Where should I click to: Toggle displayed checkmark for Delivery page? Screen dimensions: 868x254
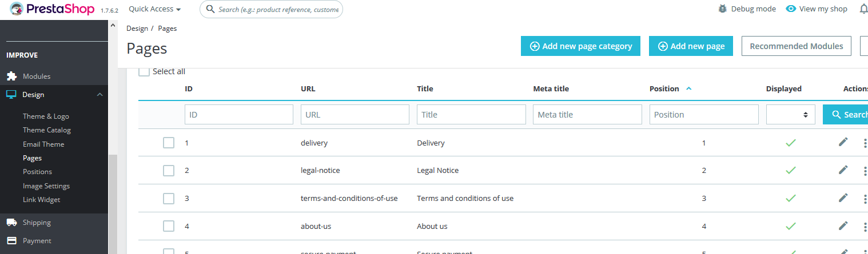tap(791, 143)
